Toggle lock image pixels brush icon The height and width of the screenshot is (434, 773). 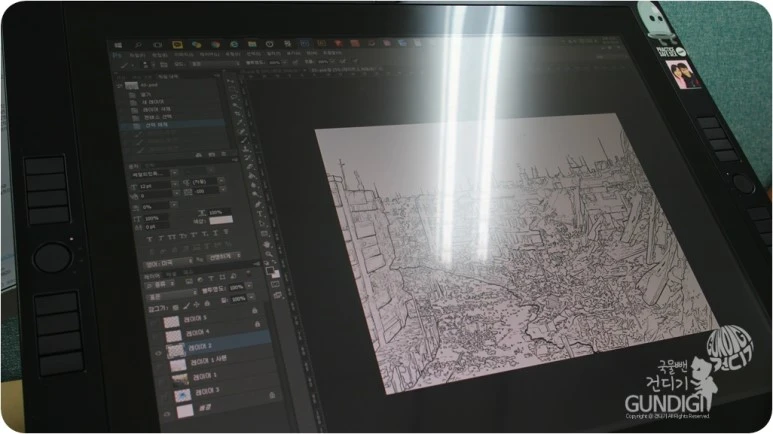[186, 306]
